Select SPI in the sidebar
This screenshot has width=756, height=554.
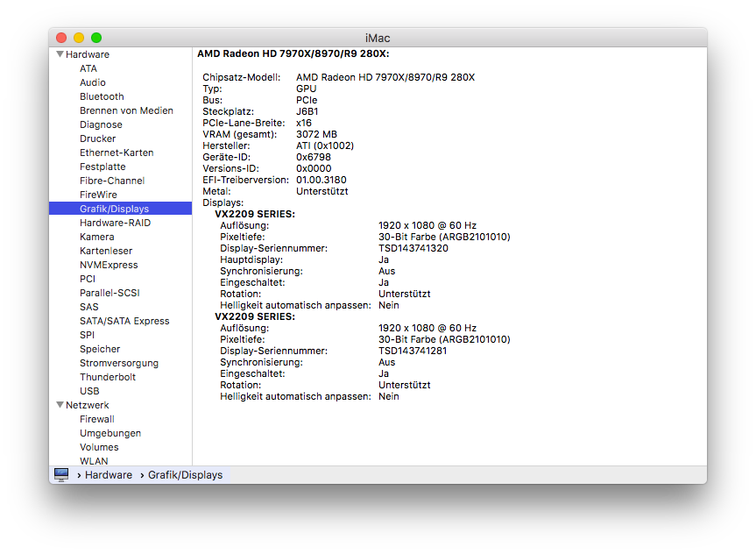(88, 335)
